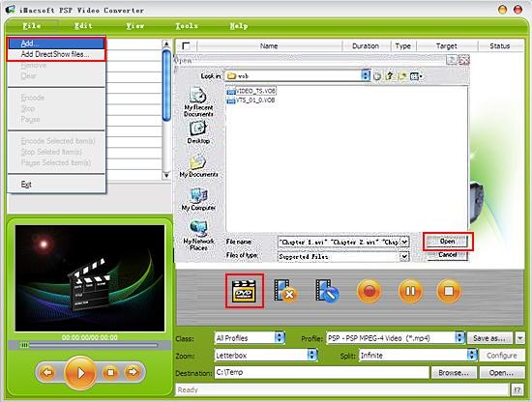Click the Open button in the file dialog

447,242
